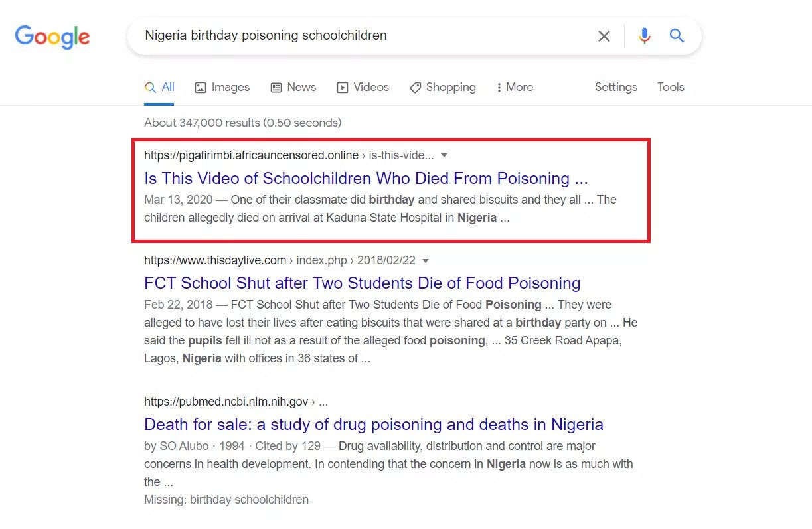Open 'Is This Video of Schoolchildren' result
812x529 pixels.
click(366, 178)
